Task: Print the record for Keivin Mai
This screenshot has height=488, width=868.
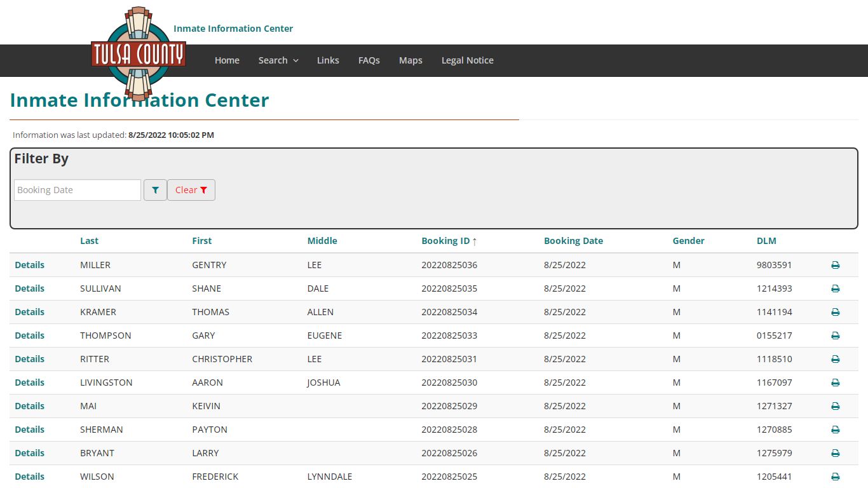Action: coord(835,406)
